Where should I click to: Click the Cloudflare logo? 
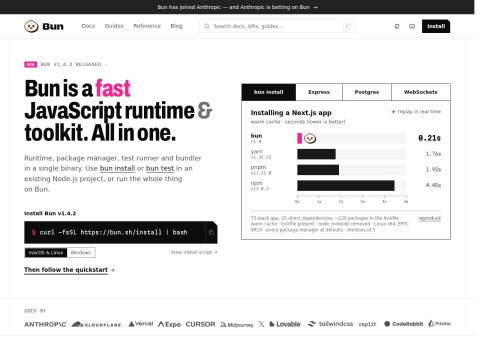(x=96, y=324)
